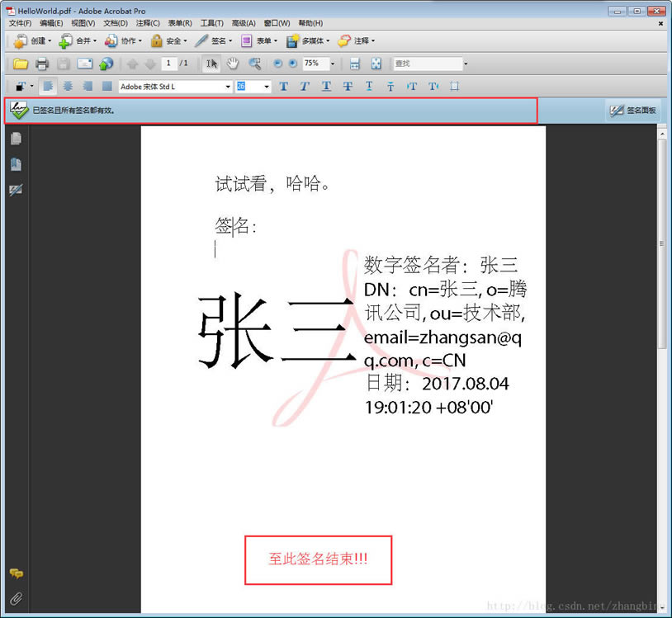This screenshot has width=672, height=618.
Task: Click the horizontal scaling text icon
Action: 433,87
